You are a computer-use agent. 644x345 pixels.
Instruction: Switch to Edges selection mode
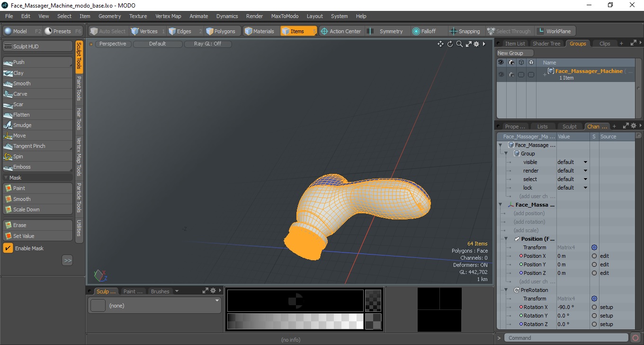185,31
